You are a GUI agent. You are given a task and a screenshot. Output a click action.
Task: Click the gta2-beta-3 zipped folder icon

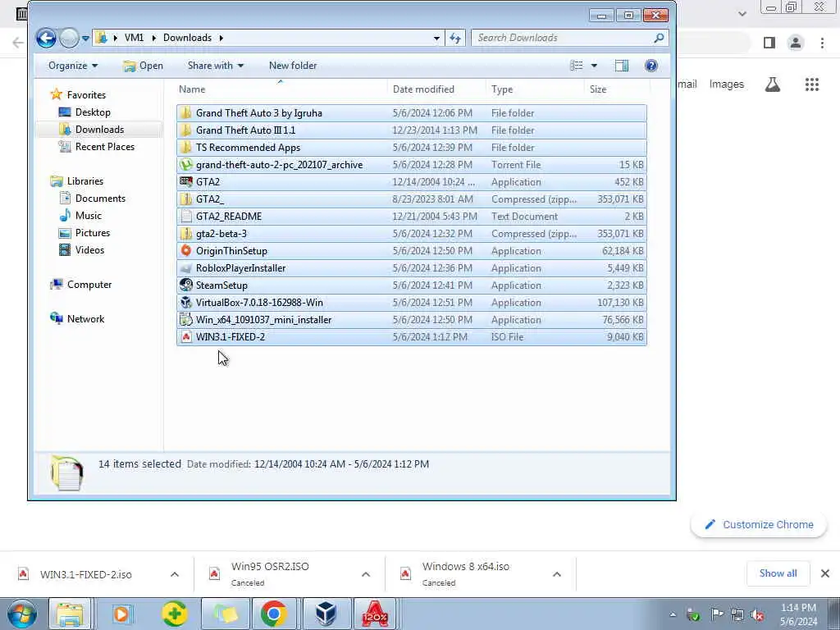pyautogui.click(x=186, y=233)
